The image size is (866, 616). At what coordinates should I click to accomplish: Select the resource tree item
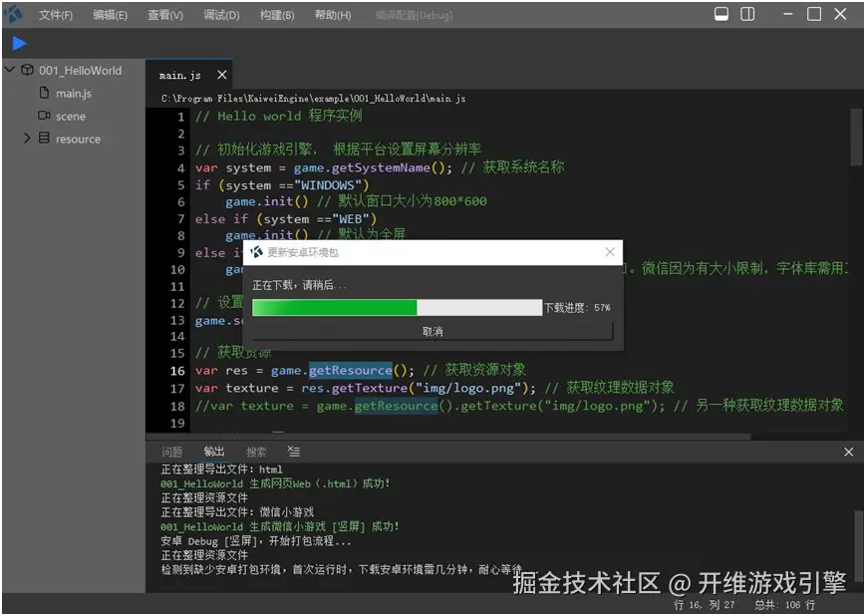coord(78,139)
